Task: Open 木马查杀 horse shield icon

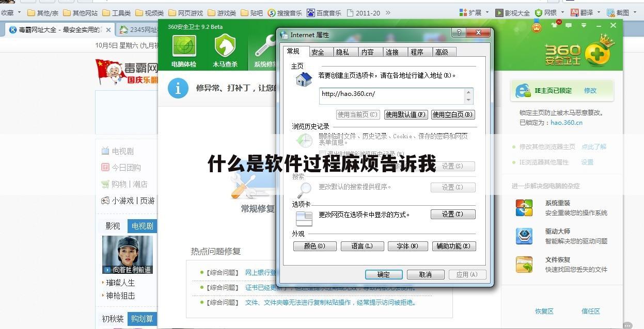Action: pyautogui.click(x=225, y=46)
